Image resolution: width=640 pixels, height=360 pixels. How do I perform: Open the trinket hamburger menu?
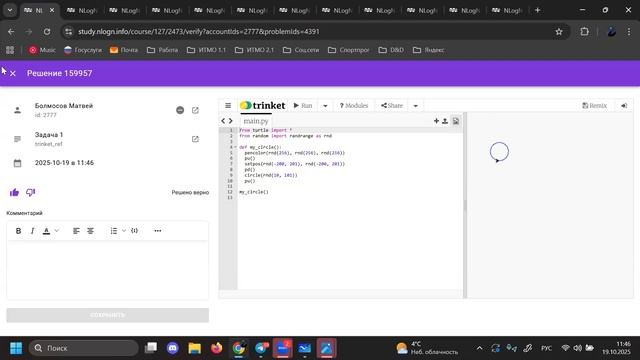coord(228,106)
